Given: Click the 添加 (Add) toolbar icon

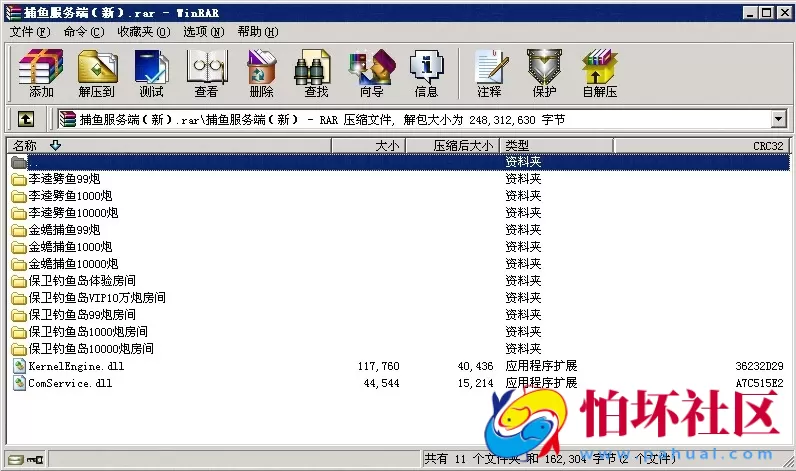Looking at the screenshot, I should [41, 66].
